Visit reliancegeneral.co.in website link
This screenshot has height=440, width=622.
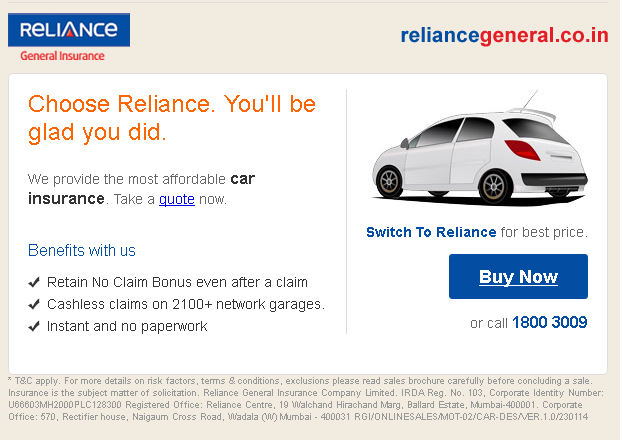pyautogui.click(x=504, y=36)
